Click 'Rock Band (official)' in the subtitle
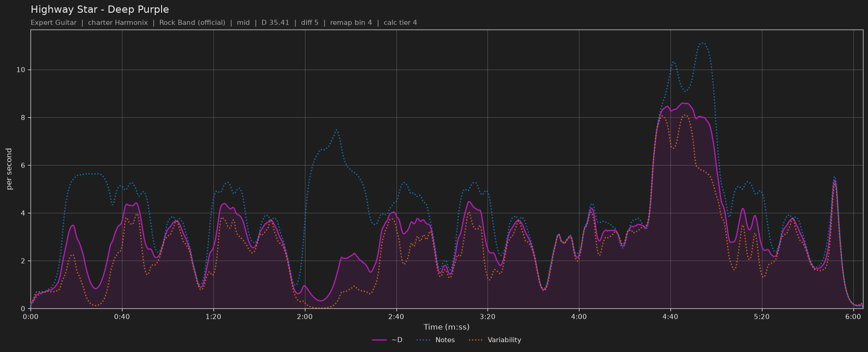868x352 pixels. (192, 23)
